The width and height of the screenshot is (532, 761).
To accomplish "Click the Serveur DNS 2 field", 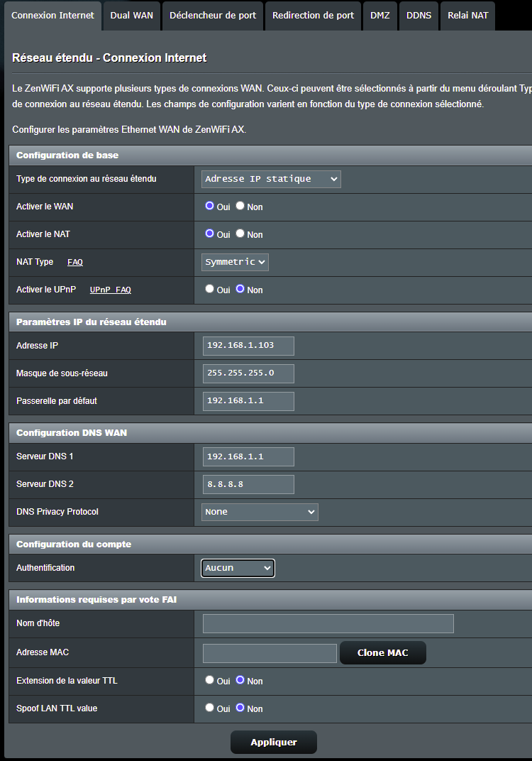I will click(x=248, y=484).
